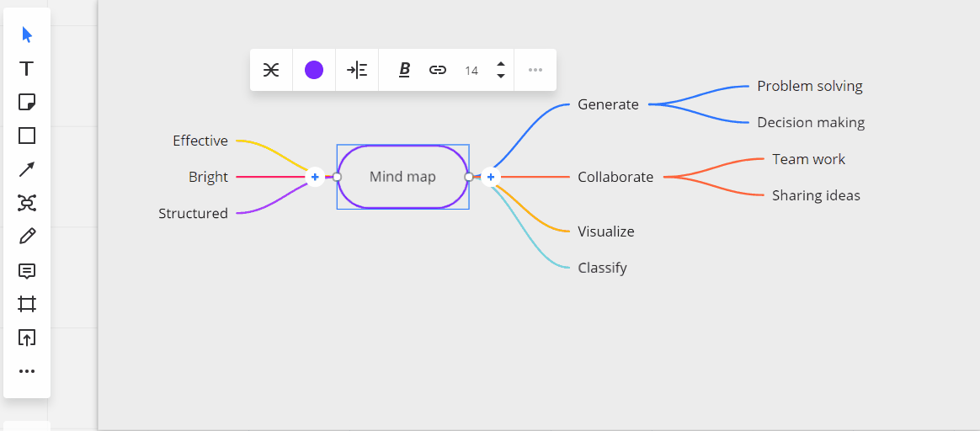This screenshot has height=431, width=980.
Task: Select the Collaborate branch node
Action: [615, 177]
